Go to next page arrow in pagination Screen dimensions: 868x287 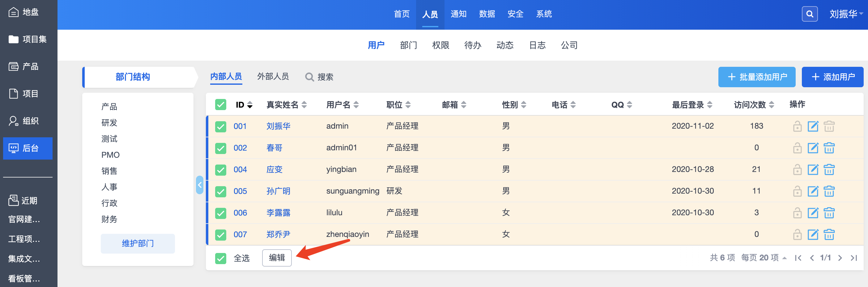840,258
